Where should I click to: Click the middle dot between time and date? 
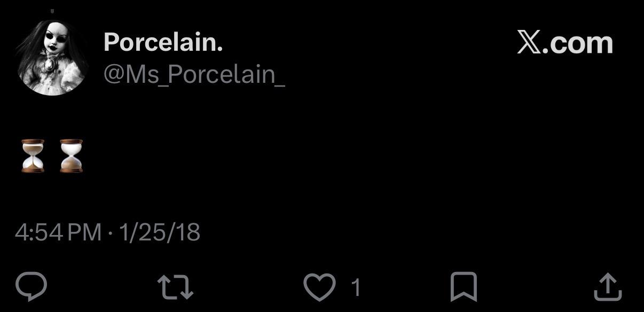point(110,233)
